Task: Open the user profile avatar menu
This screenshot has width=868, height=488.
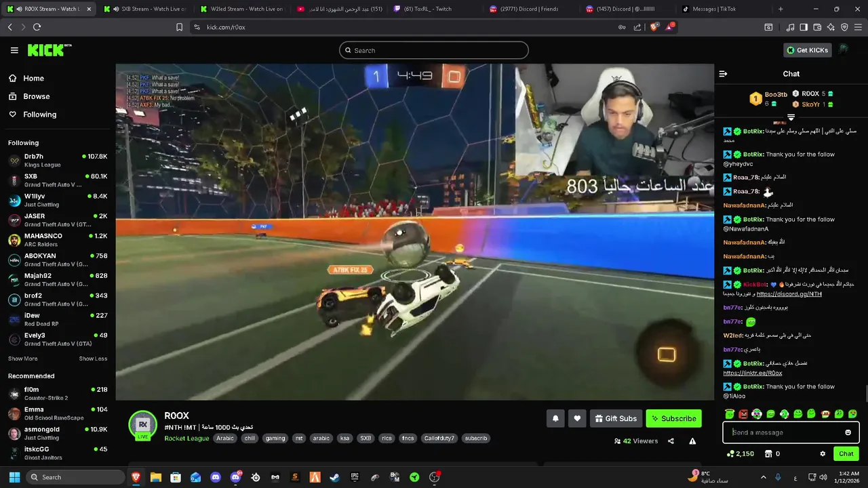Action: coord(844,50)
